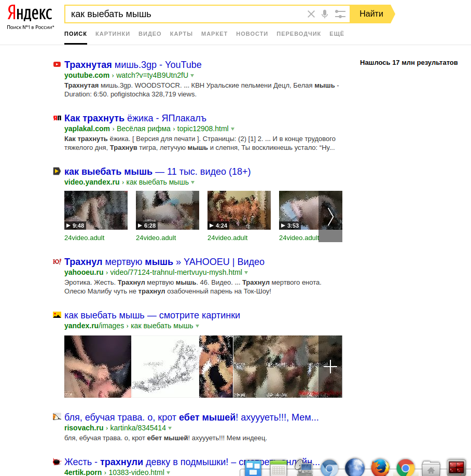Screen dimensions: 471x476
Task: Expand dropdown arrow after 10383-video.html
Action: click(x=168, y=473)
